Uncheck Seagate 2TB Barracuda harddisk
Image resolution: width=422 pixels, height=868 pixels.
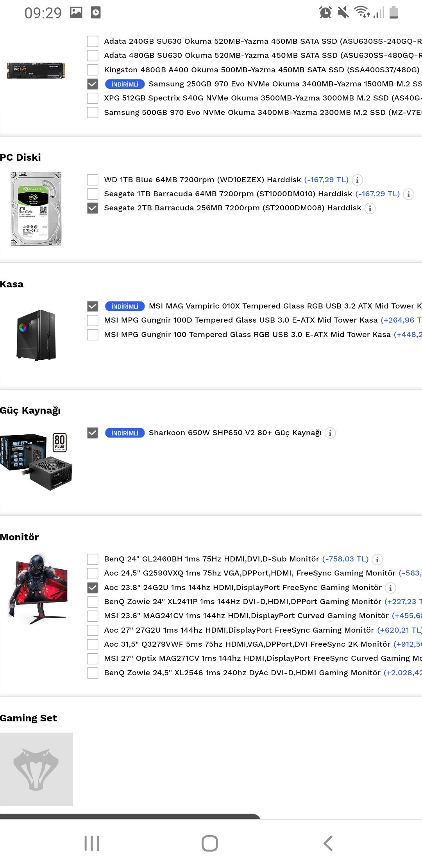(x=93, y=208)
